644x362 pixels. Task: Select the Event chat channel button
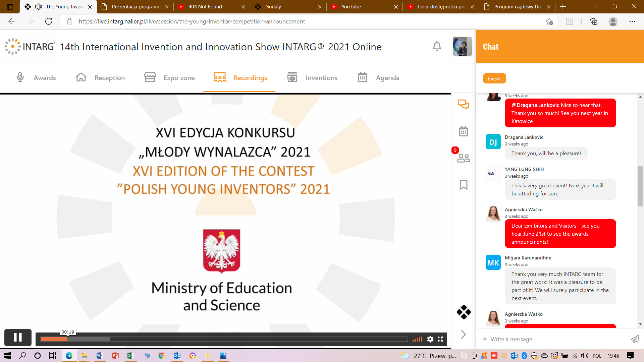(494, 78)
